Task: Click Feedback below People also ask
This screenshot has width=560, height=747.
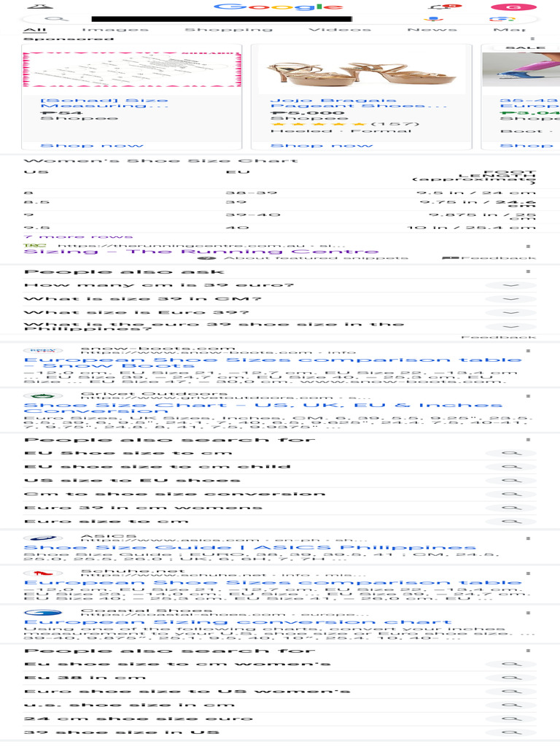Action: click(x=499, y=337)
